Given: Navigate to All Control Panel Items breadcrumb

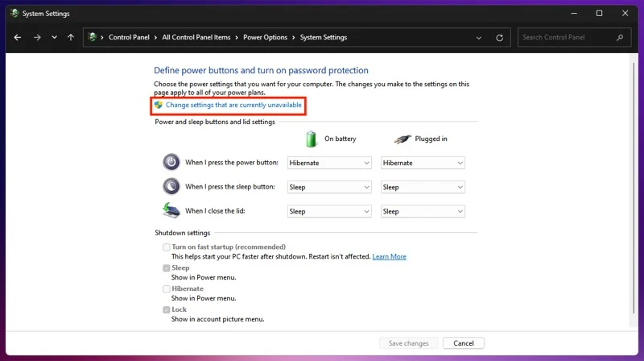Looking at the screenshot, I should point(195,37).
